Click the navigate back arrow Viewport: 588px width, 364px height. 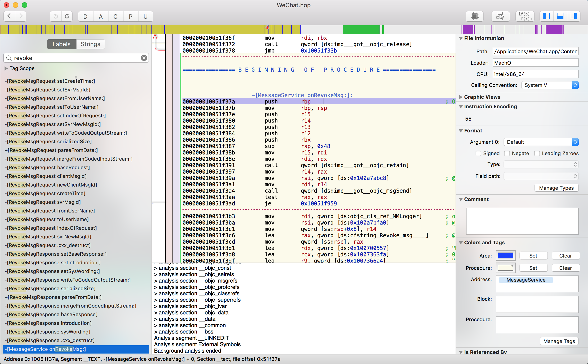(x=9, y=16)
